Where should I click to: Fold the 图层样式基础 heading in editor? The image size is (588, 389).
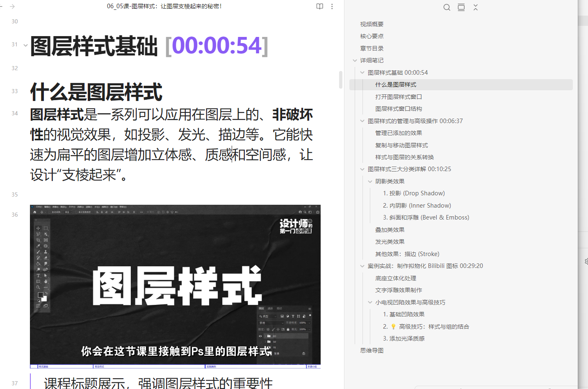point(25,45)
